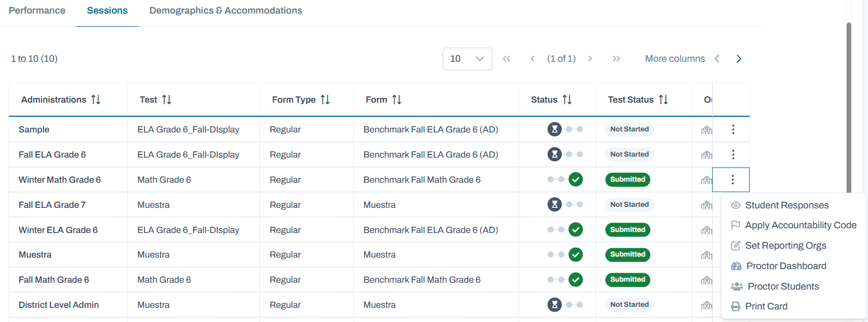Open Demographics & Accommodations tab

click(226, 10)
